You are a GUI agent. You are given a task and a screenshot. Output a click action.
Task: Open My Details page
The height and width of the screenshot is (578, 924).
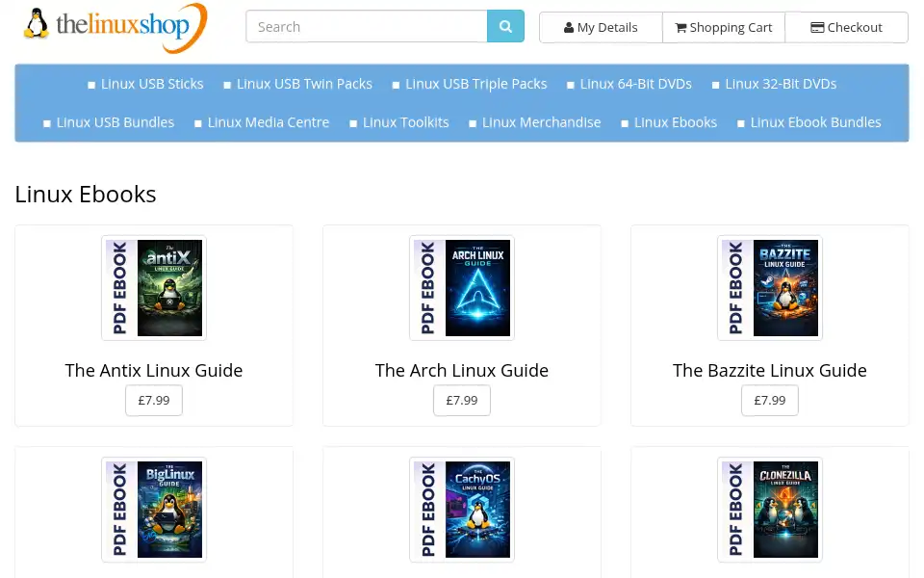(x=601, y=28)
